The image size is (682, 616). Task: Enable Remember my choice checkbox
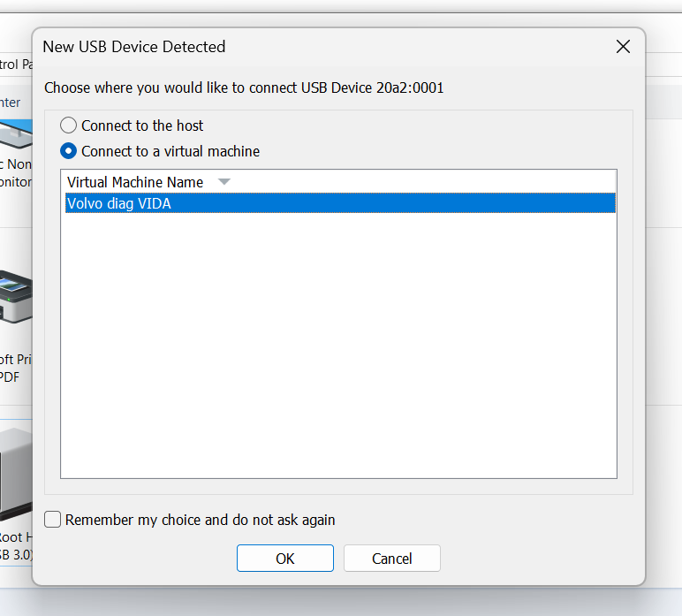tap(53, 520)
